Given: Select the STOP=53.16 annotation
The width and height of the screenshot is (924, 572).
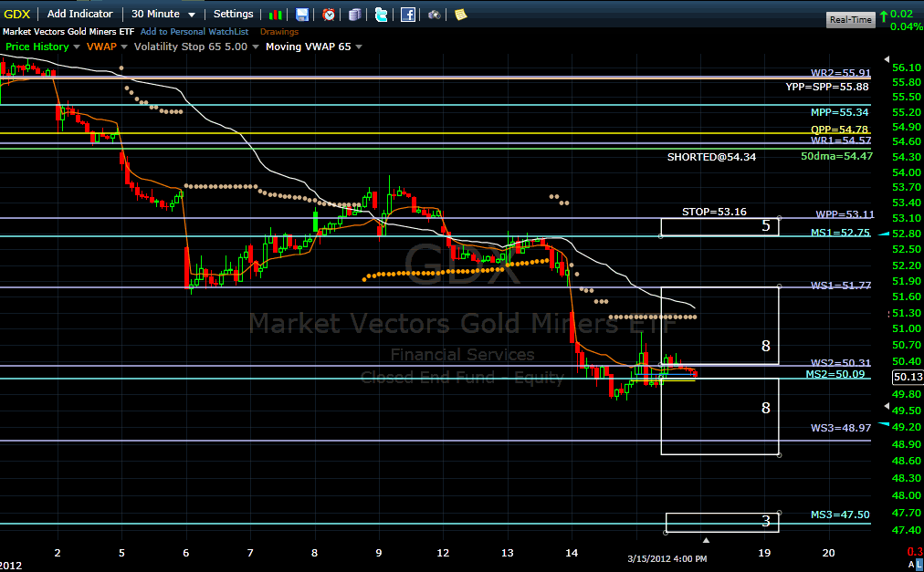Looking at the screenshot, I should [x=714, y=212].
